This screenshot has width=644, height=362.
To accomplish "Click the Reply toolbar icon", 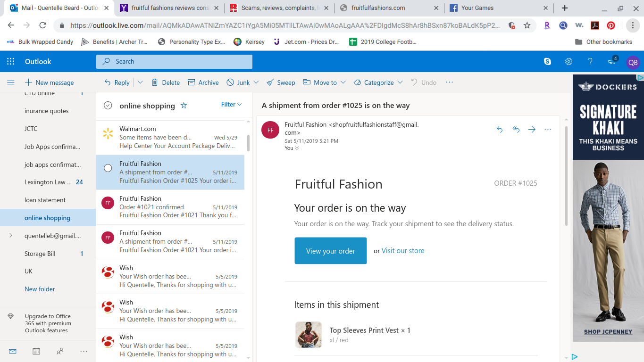I will point(108,82).
